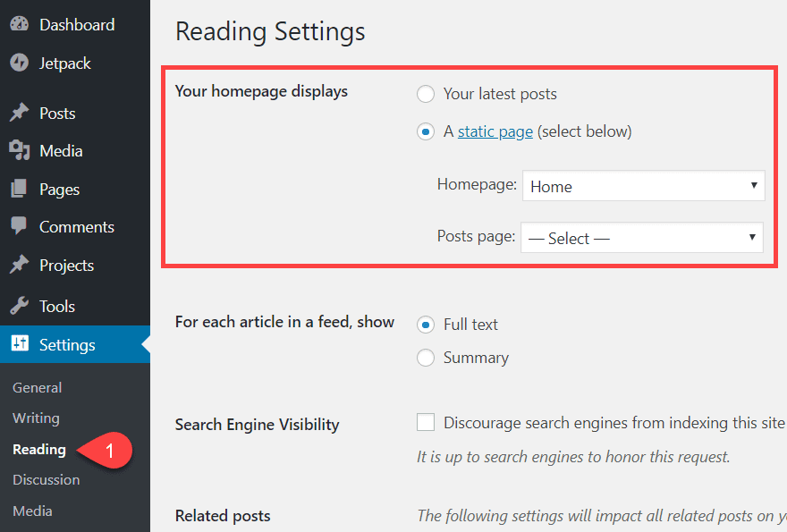Enable Discourage search engines from indexing
The width and height of the screenshot is (787, 532).
tap(426, 422)
